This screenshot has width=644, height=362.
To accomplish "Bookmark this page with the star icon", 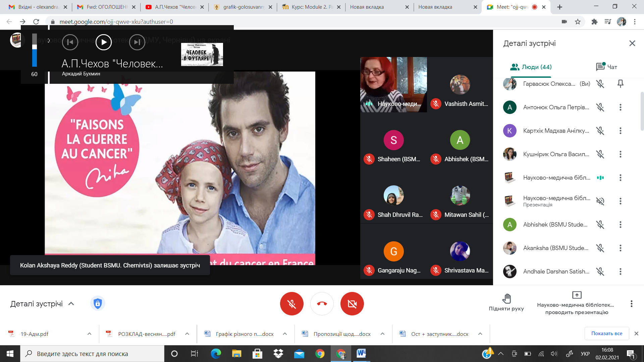I will click(578, 22).
